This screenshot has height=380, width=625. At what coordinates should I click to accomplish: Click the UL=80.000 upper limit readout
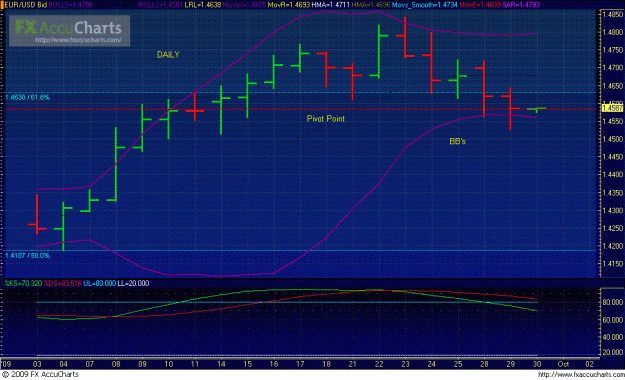tap(99, 283)
